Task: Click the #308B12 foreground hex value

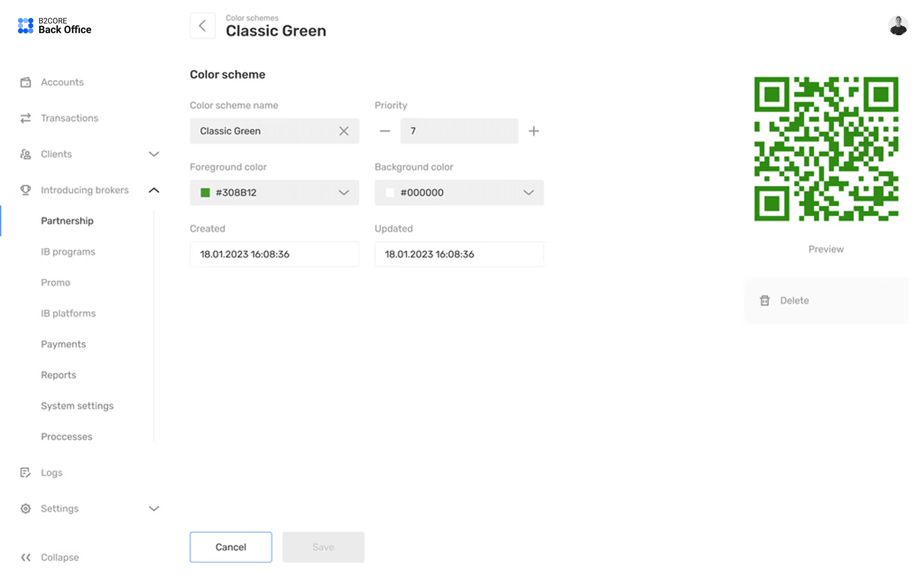Action: click(x=236, y=193)
